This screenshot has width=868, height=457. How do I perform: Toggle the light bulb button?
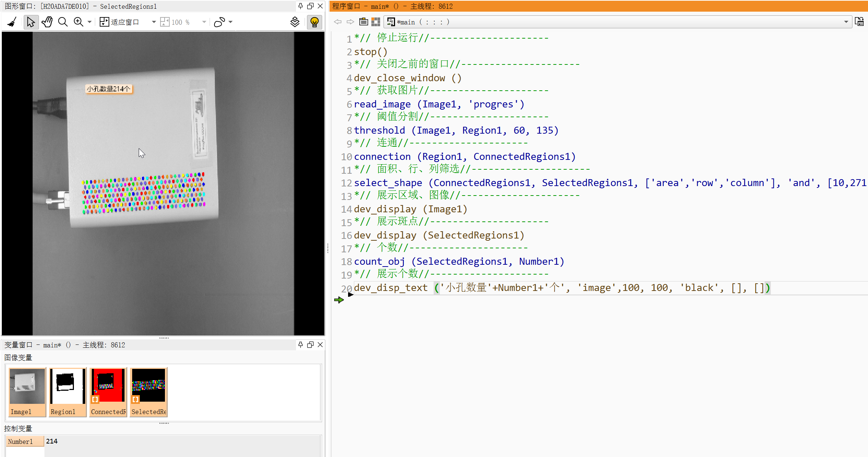click(314, 22)
